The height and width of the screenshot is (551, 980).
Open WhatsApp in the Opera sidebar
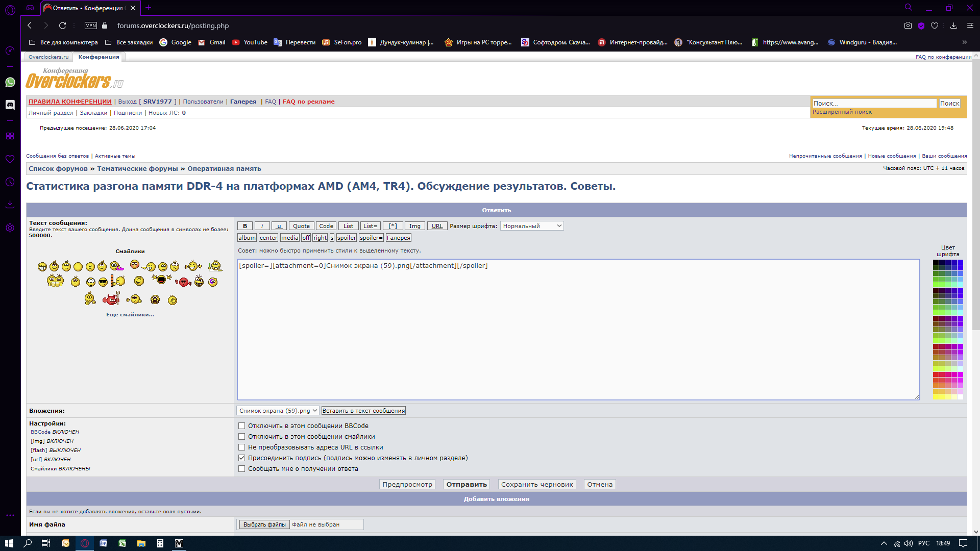click(x=10, y=82)
